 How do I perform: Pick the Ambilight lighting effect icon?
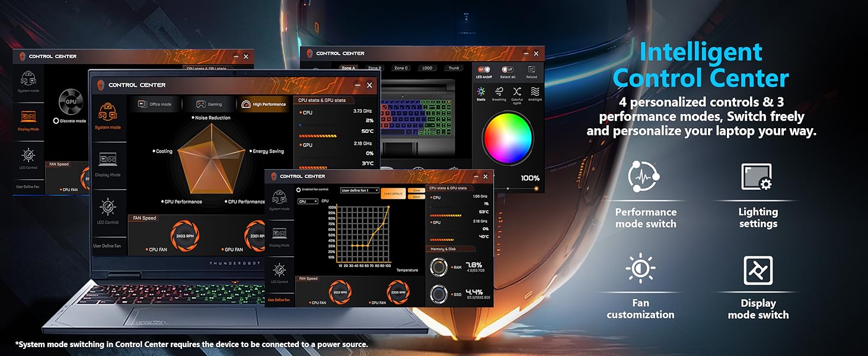(x=535, y=92)
